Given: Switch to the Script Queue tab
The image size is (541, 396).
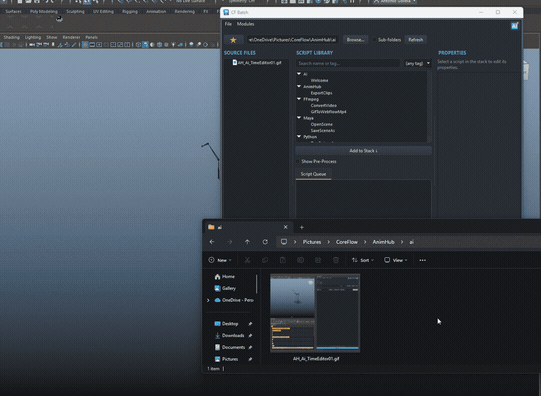Looking at the screenshot, I should tap(313, 174).
